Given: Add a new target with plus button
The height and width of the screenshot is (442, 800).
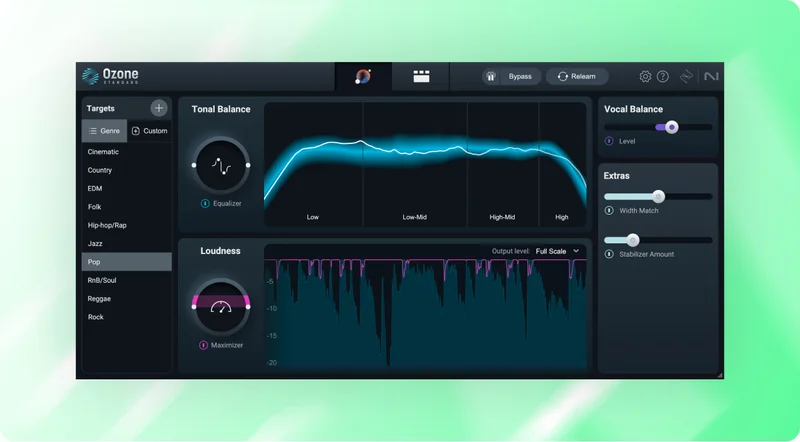Looking at the screenshot, I should (159, 108).
